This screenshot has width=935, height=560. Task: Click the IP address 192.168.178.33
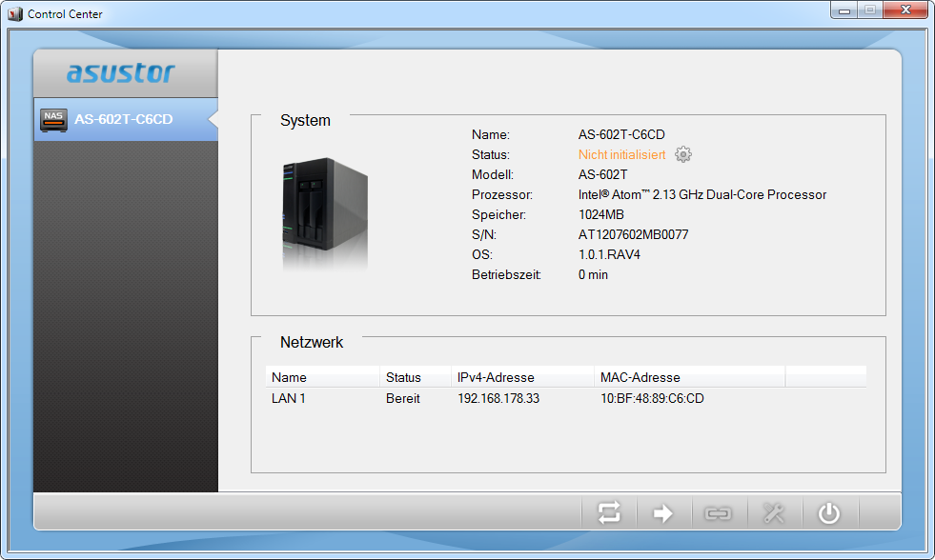[498, 398]
